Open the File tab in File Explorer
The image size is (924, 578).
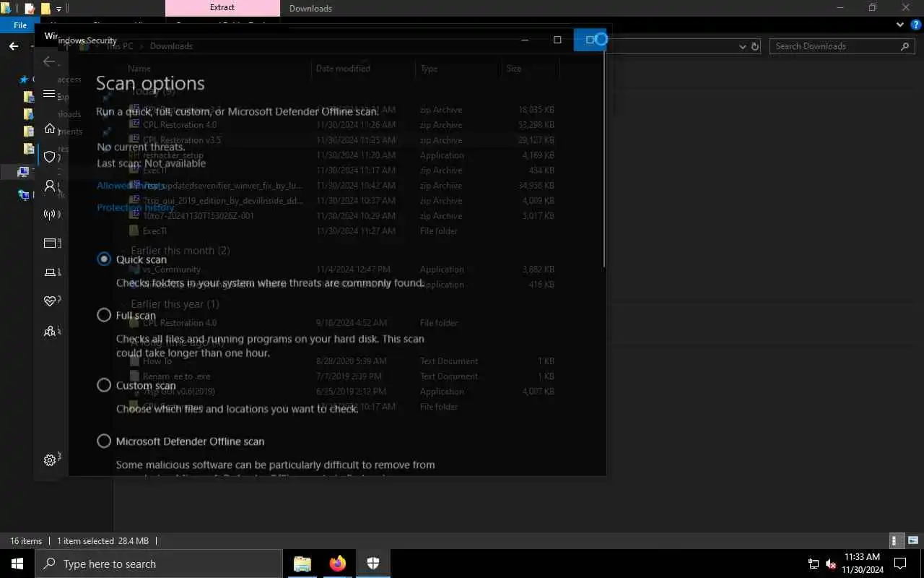(20, 25)
